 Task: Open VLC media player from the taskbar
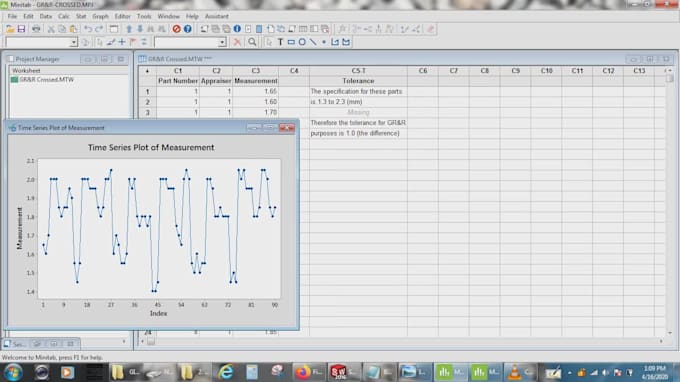[520, 372]
